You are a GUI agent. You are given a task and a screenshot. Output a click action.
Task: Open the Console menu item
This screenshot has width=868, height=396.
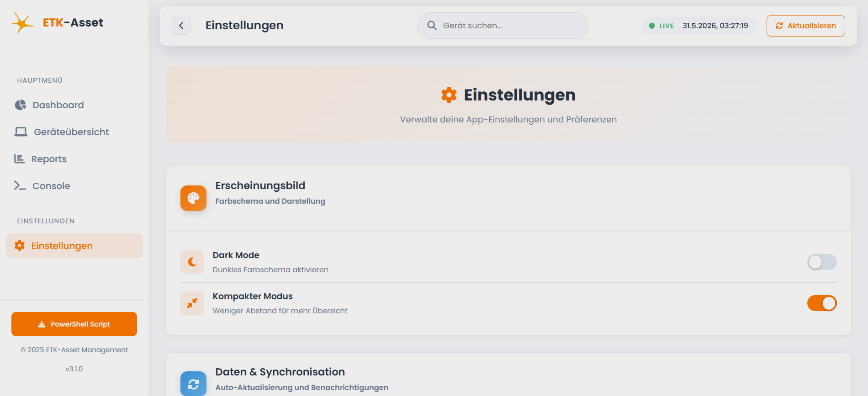point(74,186)
